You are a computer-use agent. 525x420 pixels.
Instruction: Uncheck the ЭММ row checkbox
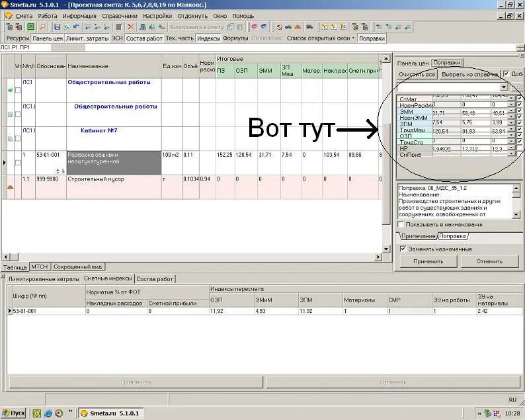pos(519,110)
